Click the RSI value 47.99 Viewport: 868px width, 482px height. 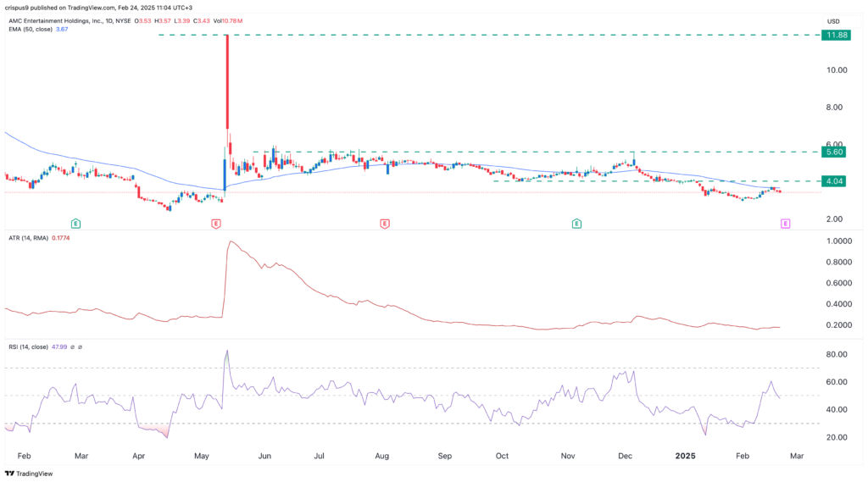pyautogui.click(x=58, y=347)
